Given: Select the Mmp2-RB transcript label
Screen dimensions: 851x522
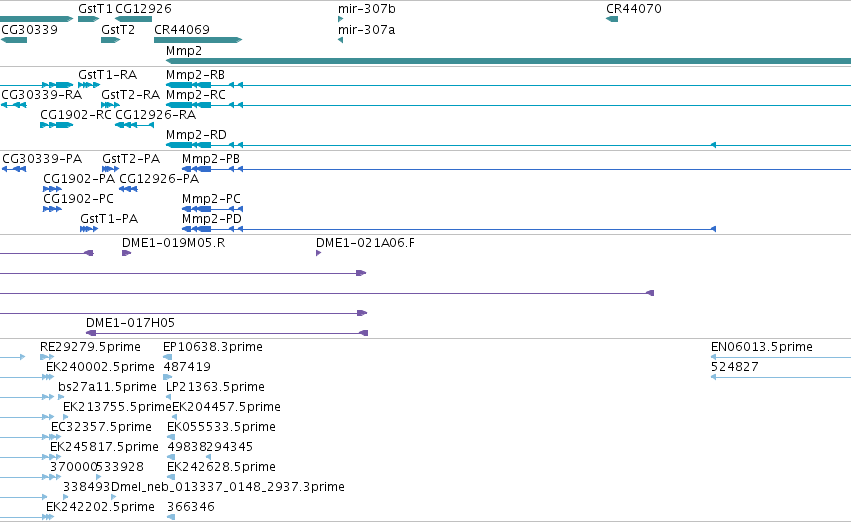Looking at the screenshot, I should [195, 74].
